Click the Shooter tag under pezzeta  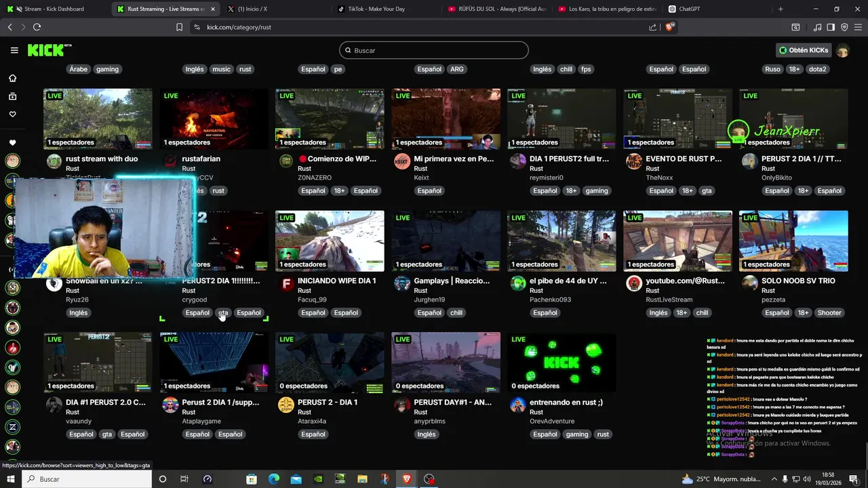point(829,312)
